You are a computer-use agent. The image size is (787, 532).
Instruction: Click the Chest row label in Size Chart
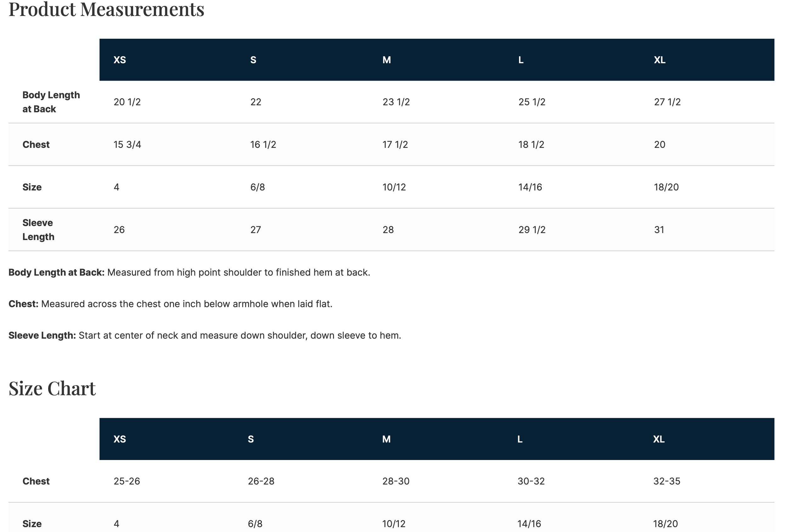(36, 481)
